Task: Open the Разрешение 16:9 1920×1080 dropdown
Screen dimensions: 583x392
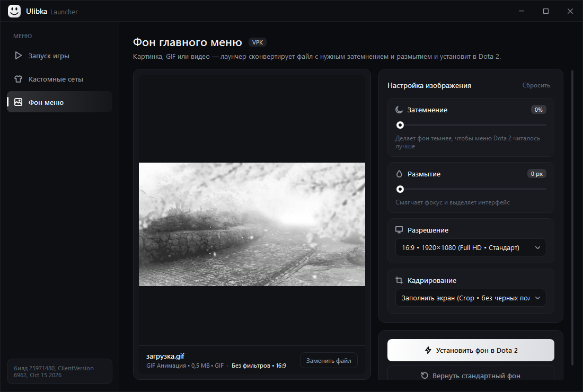Action: click(470, 247)
